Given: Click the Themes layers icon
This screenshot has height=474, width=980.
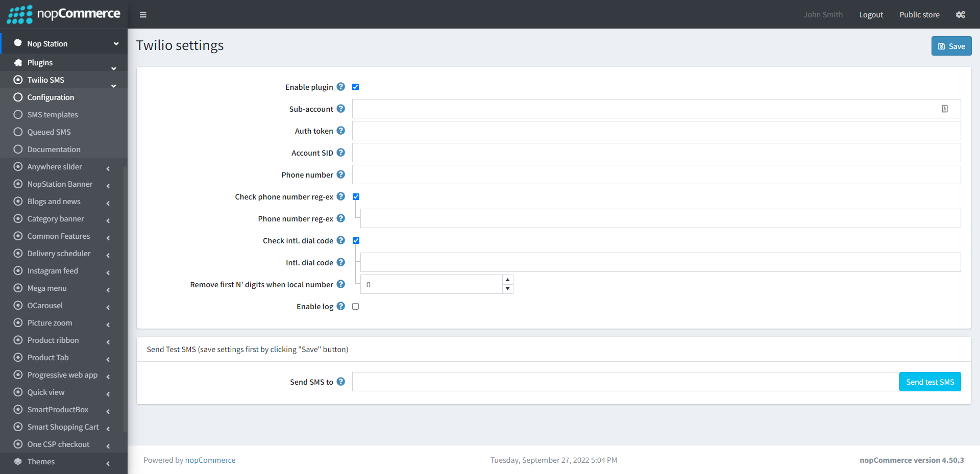Looking at the screenshot, I should pyautogui.click(x=18, y=461).
